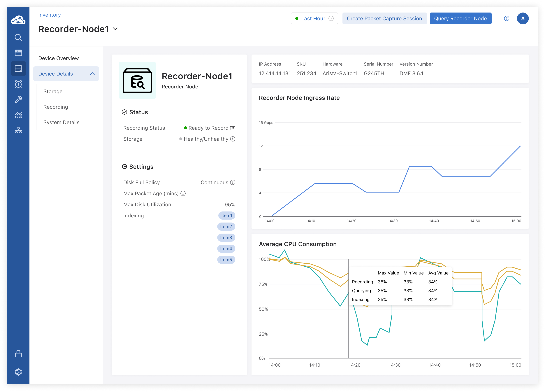This screenshot has width=545, height=392.
Task: Click the info icon next to Continuous
Action: click(233, 182)
